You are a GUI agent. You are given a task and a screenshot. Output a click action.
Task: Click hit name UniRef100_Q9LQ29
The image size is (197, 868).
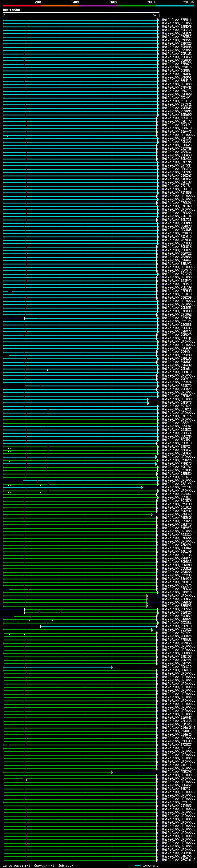coord(176,389)
